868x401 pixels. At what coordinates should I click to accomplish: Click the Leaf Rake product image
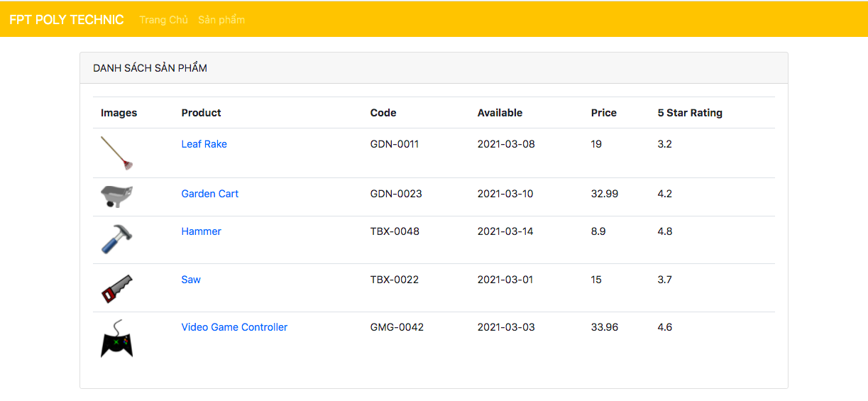(116, 153)
